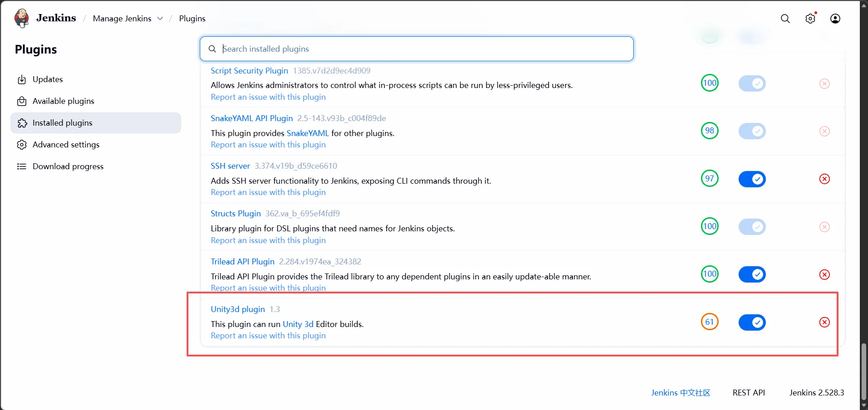Uninstall Unity3d plugin via red X icon
This screenshot has height=410, width=868.
pos(824,322)
